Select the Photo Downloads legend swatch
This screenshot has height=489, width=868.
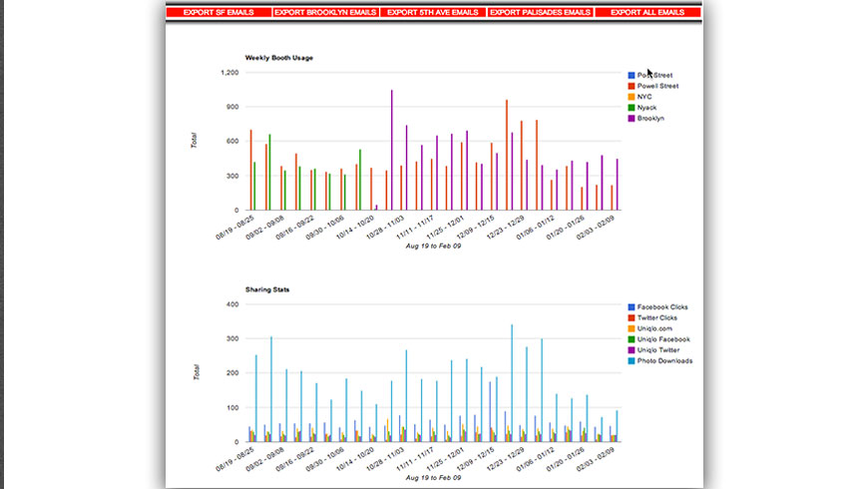pyautogui.click(x=632, y=361)
